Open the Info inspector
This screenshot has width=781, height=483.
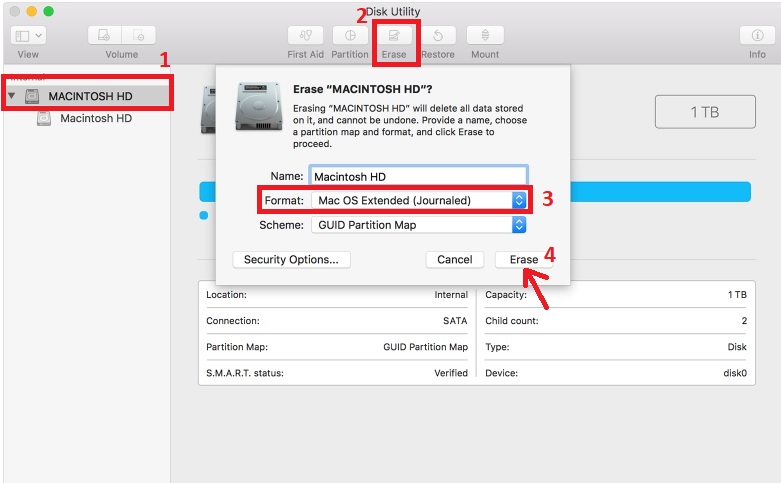(757, 35)
